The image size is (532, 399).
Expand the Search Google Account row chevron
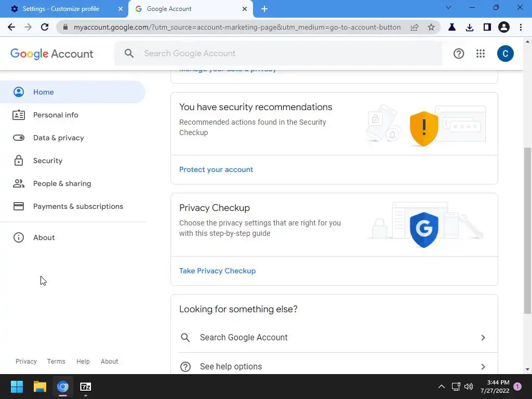483,338
